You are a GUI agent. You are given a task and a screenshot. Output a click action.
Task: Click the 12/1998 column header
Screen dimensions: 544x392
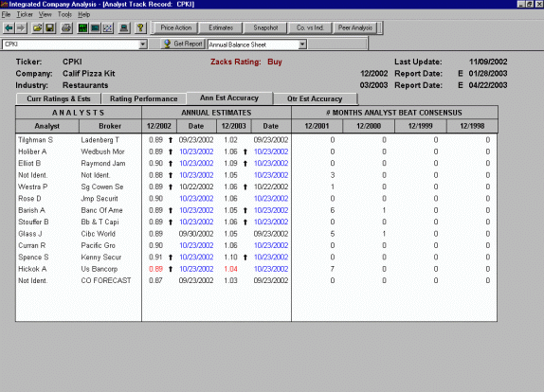pos(472,126)
